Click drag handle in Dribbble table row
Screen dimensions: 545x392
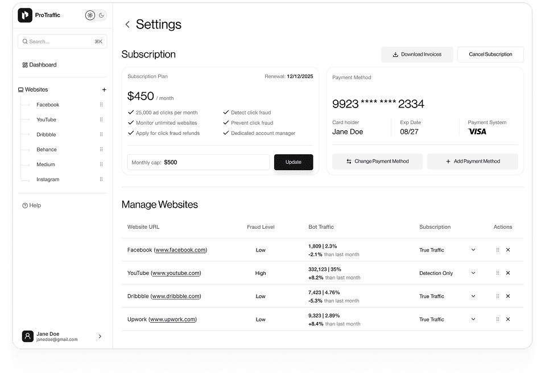click(498, 296)
